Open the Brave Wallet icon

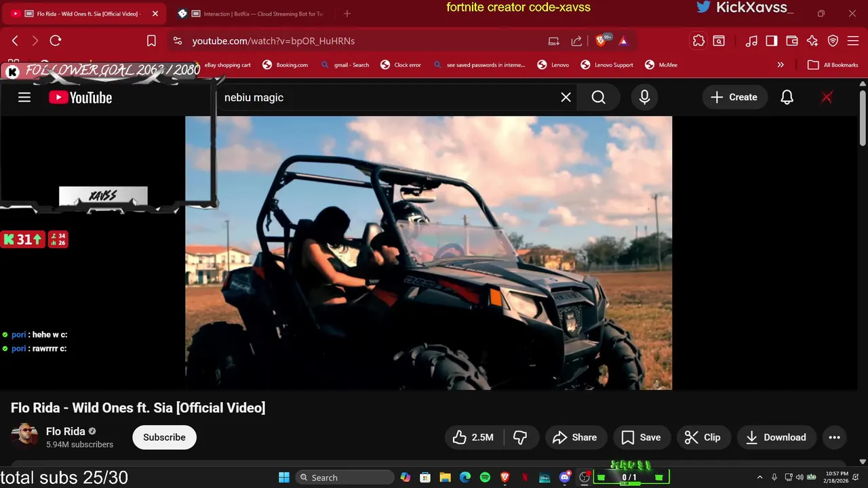(x=792, y=41)
